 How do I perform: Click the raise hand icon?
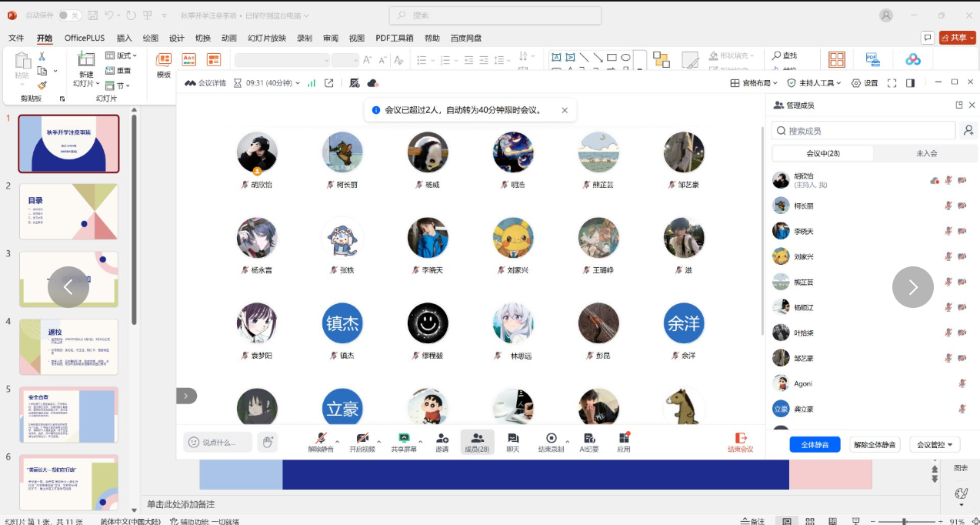268,442
